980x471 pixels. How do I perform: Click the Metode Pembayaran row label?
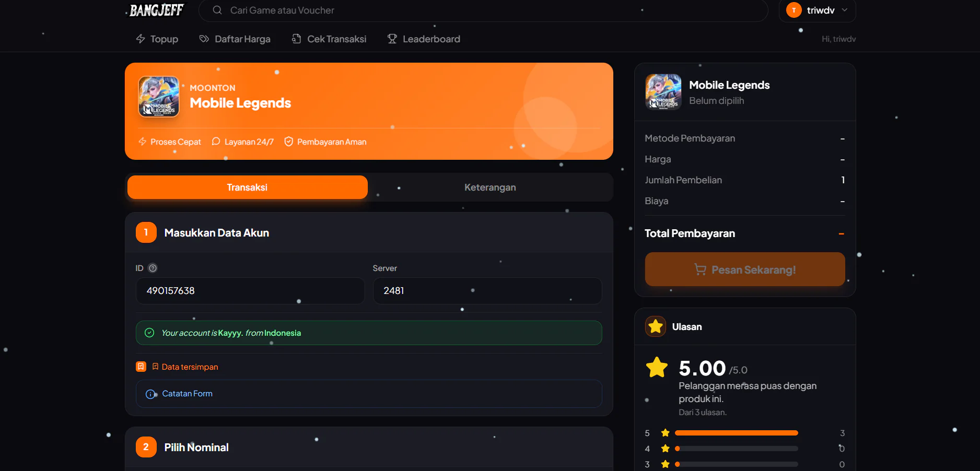pyautogui.click(x=690, y=138)
